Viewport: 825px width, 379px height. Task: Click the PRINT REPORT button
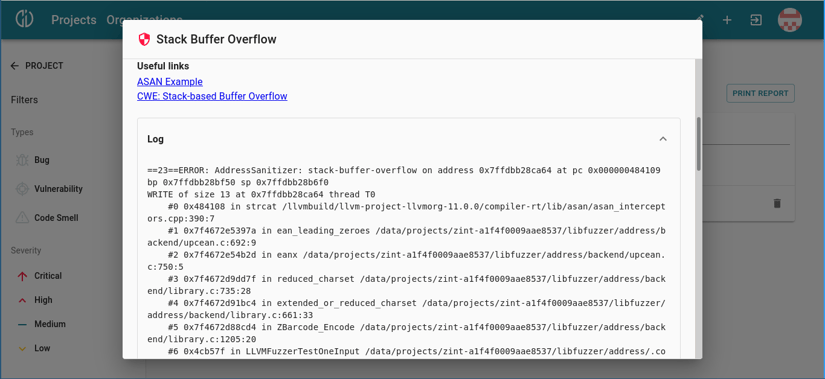tap(760, 93)
